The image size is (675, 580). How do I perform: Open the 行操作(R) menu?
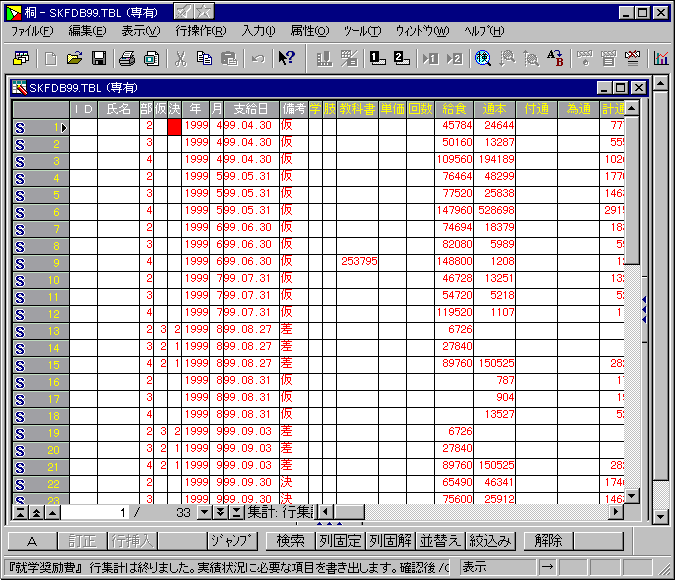point(200,31)
